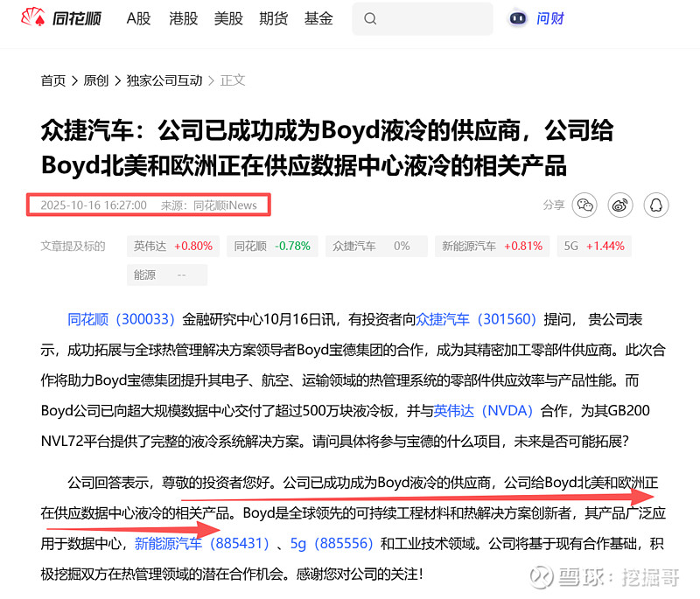Open the 基金 menu item
This screenshot has width=700, height=599.
pyautogui.click(x=318, y=18)
